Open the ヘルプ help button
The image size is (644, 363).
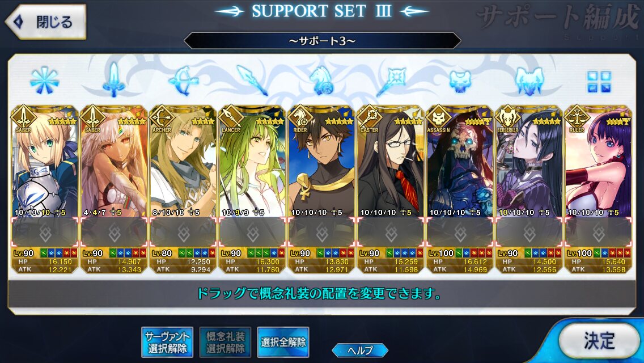coord(360,351)
